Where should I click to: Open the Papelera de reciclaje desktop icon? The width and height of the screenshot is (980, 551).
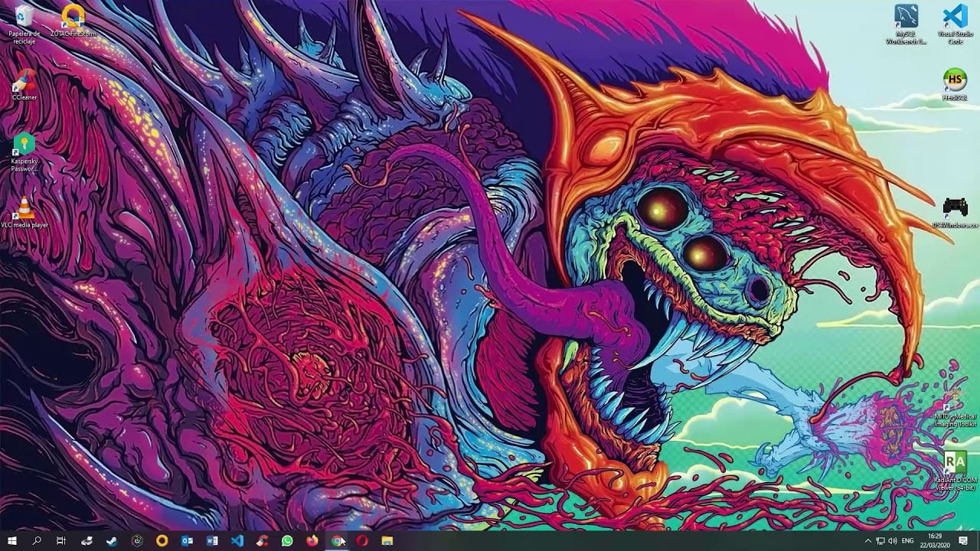pyautogui.click(x=24, y=24)
